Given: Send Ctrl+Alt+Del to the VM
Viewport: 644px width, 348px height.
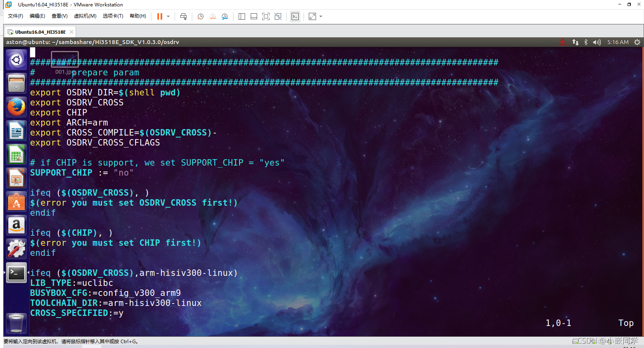Looking at the screenshot, I should (x=183, y=16).
